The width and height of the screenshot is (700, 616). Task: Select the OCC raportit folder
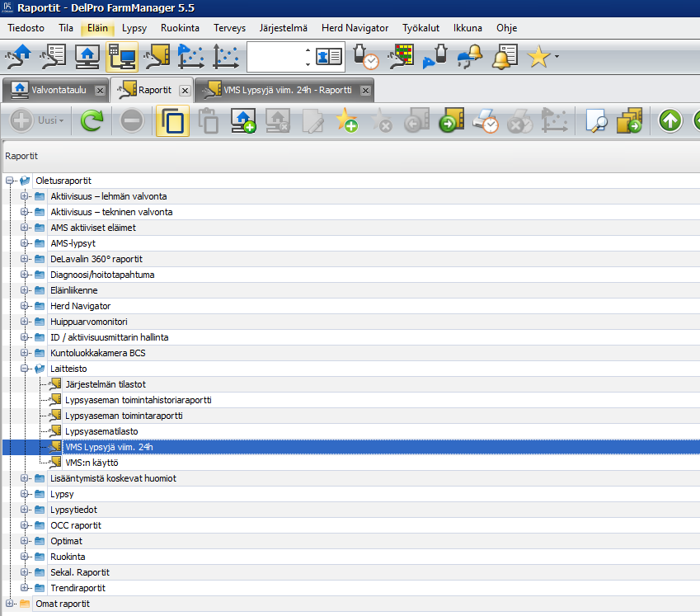click(76, 525)
